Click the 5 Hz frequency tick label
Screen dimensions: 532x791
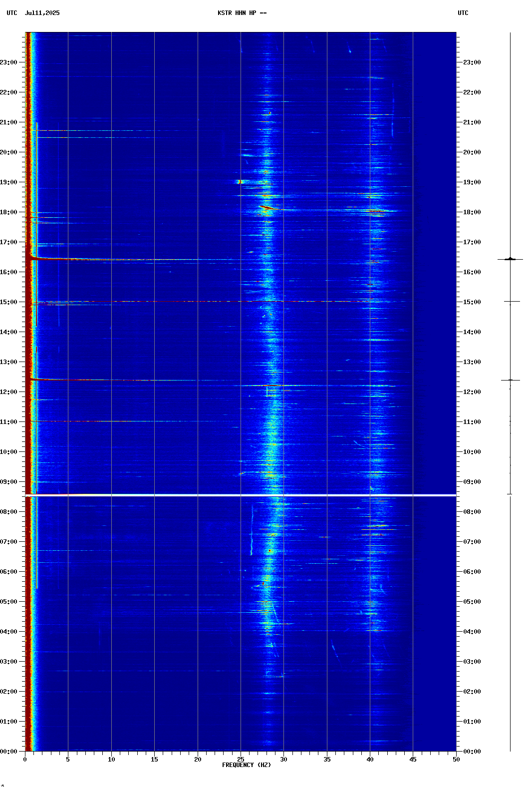pos(68,760)
